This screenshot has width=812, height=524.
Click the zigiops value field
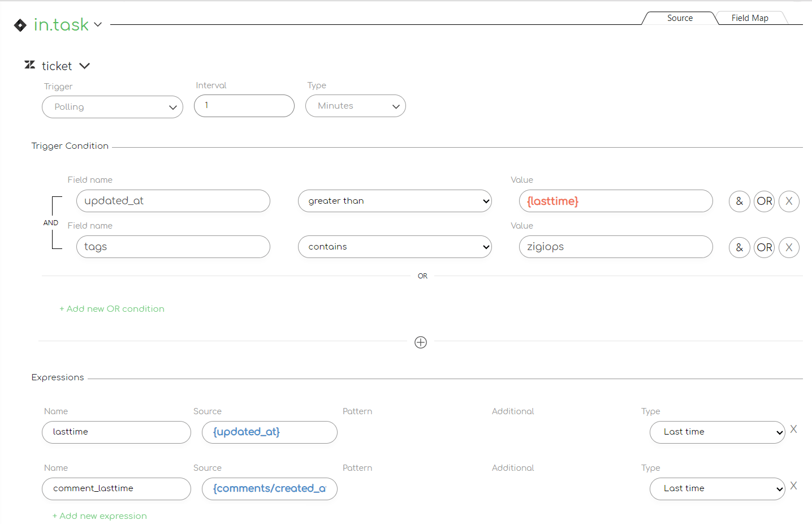(616, 247)
